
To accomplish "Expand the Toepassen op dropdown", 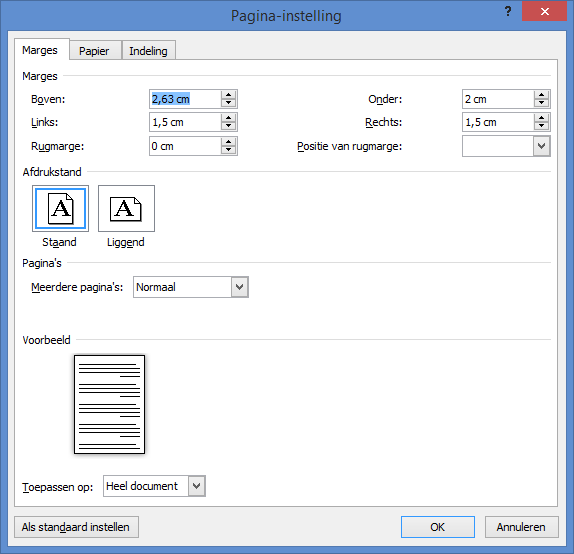I will (197, 486).
